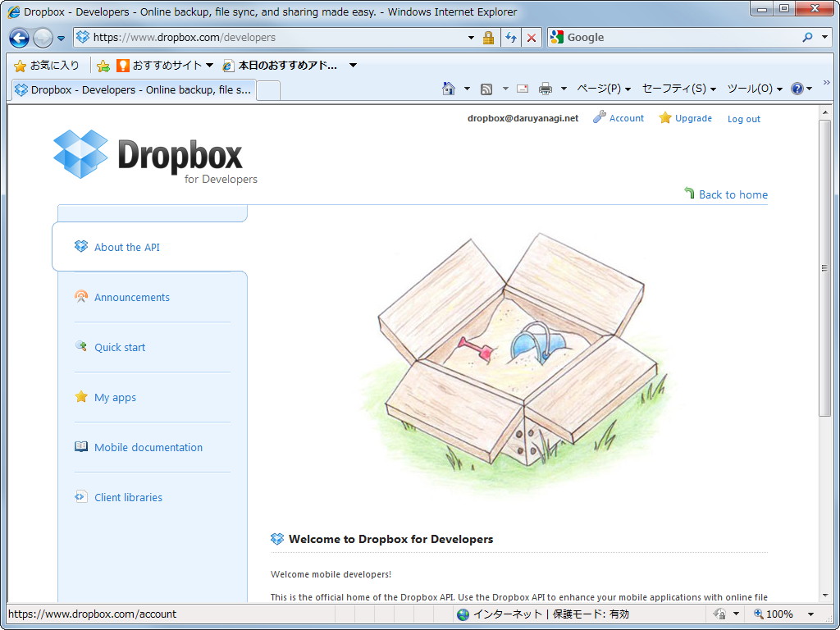
Task: Select About the API in sidebar
Action: 127,247
